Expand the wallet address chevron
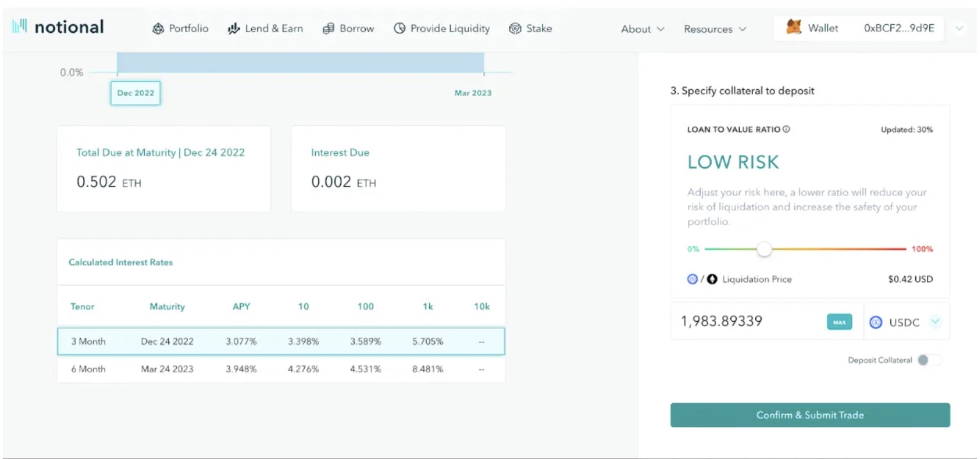980x459 pixels. tap(959, 29)
